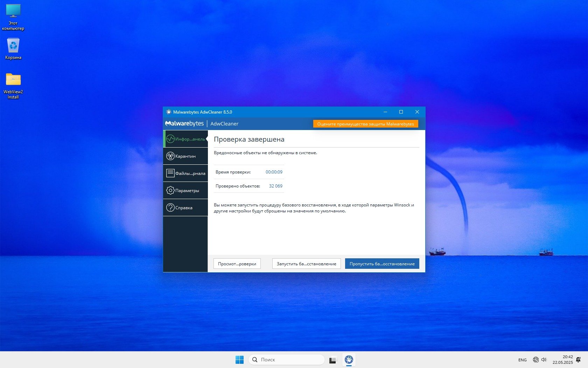
Task: Click the Поиск taskbar search field
Action: 287,360
